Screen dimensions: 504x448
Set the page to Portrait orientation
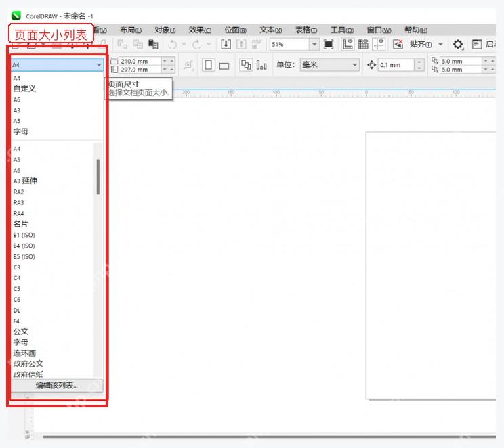(x=208, y=65)
